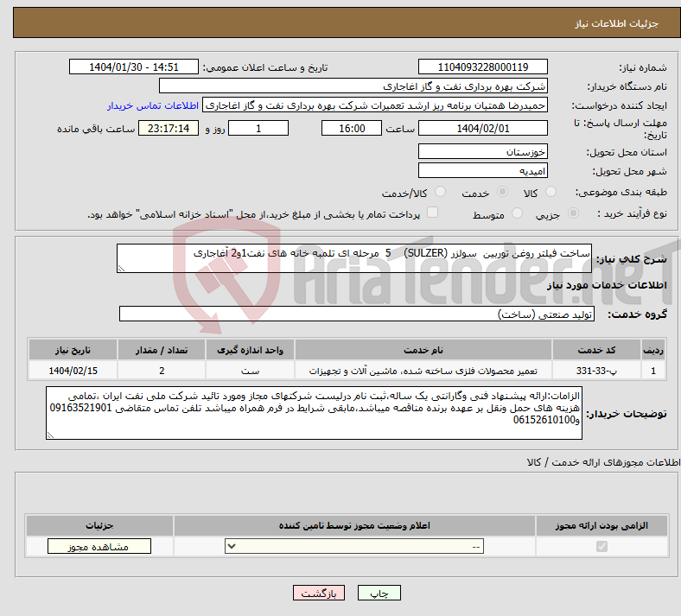
Task: Select the متوسط purchase type radio
Action: click(x=517, y=213)
